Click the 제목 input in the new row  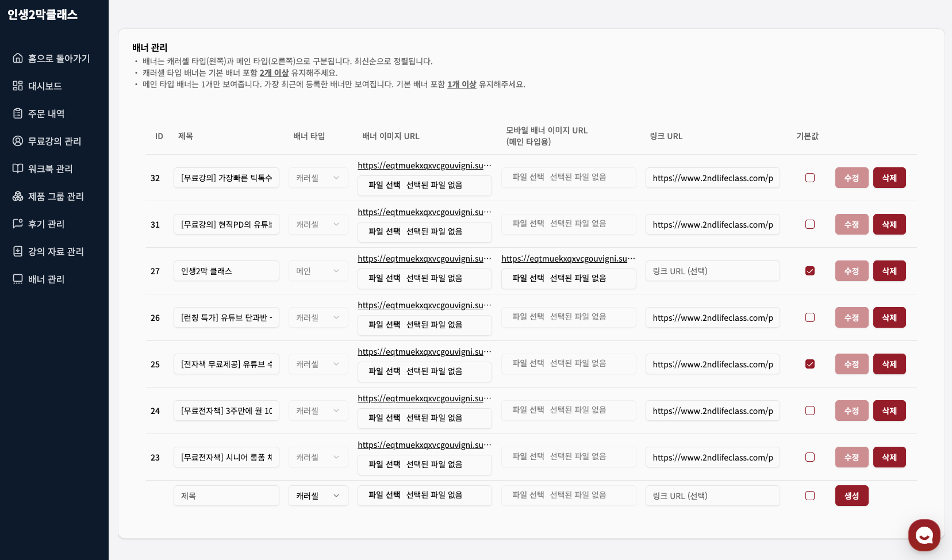coord(226,496)
